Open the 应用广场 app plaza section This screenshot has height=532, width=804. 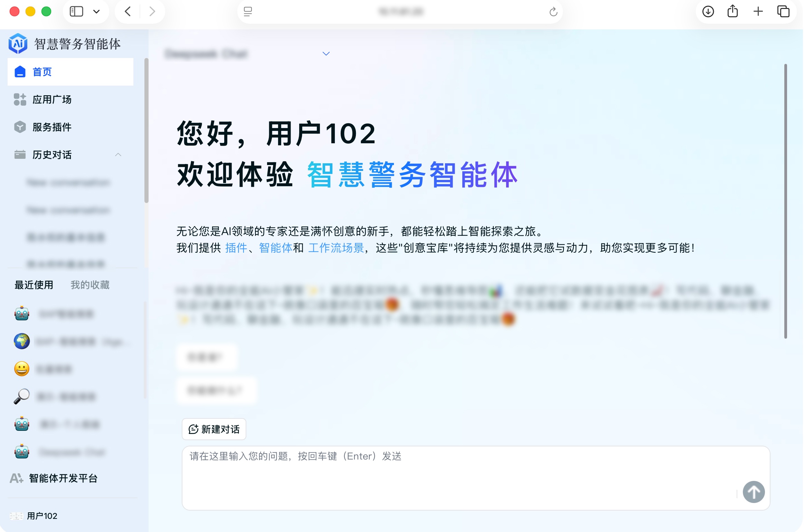pos(51,99)
